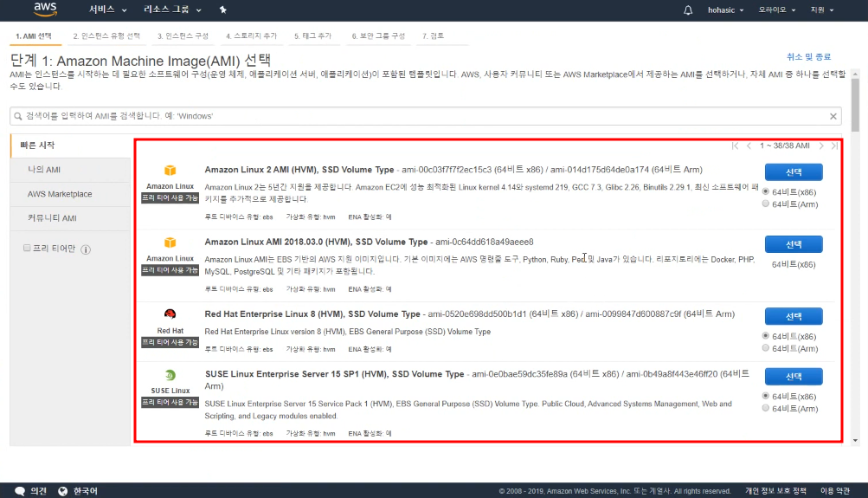Click the AMI search input field

tap(425, 116)
